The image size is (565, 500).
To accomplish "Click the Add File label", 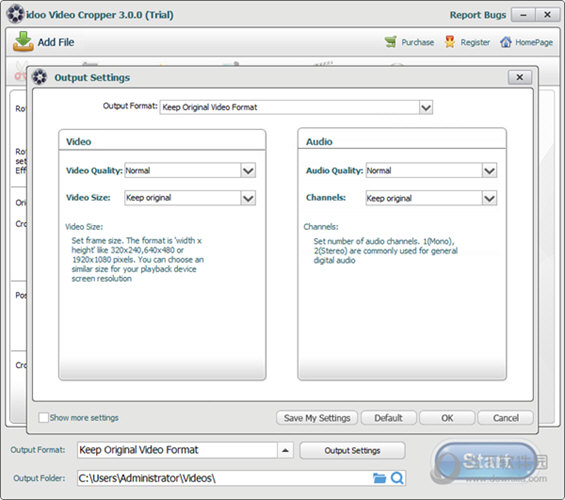I will (x=56, y=42).
